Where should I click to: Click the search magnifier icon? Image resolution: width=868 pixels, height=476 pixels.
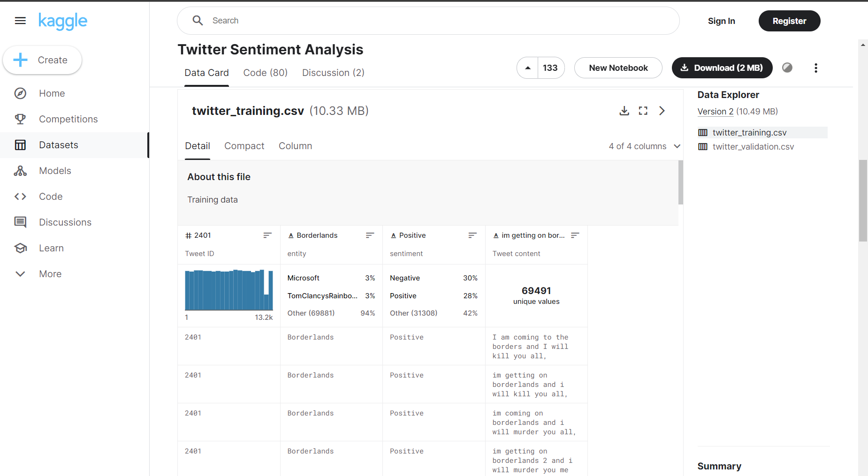(198, 21)
